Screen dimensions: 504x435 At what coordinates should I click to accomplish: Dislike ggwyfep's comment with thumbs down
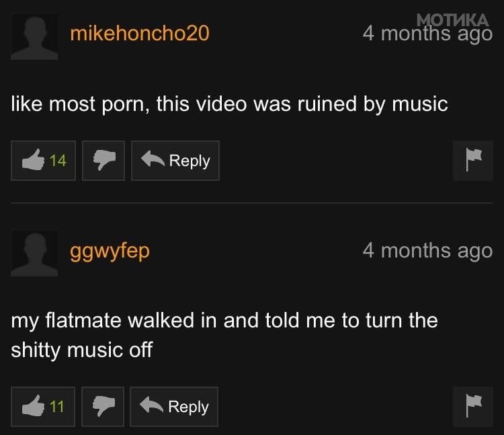click(103, 407)
